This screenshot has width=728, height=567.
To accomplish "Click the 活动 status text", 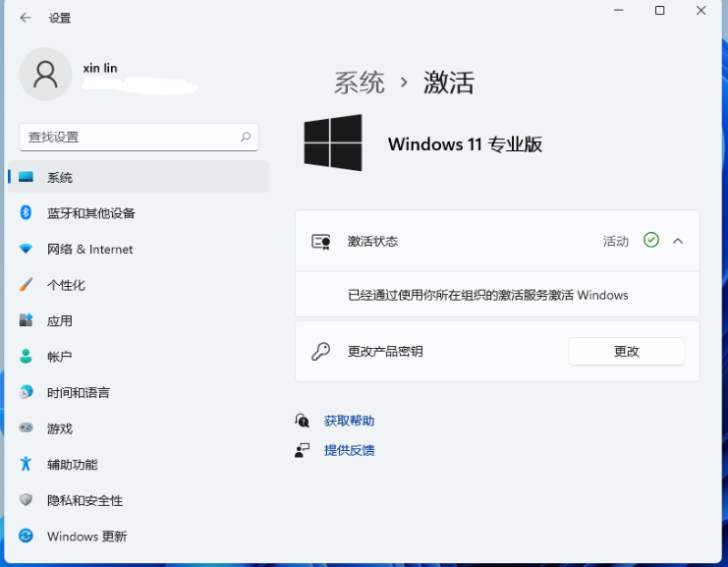I will tap(616, 241).
